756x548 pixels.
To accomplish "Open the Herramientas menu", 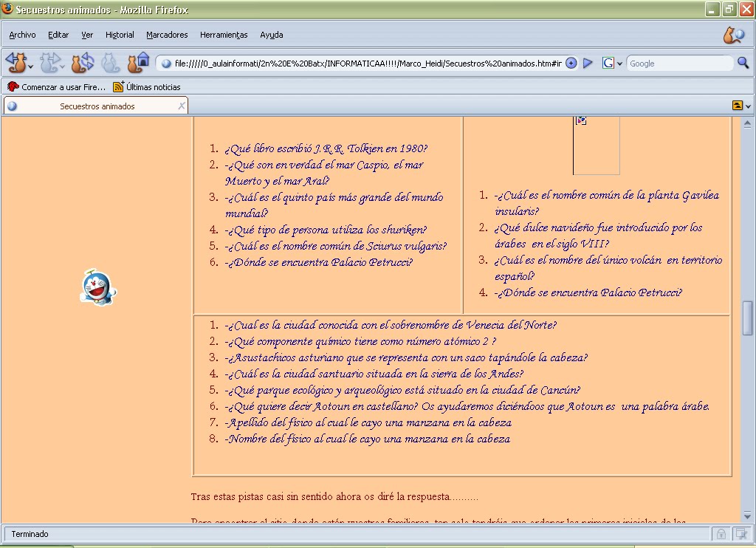I will click(224, 35).
